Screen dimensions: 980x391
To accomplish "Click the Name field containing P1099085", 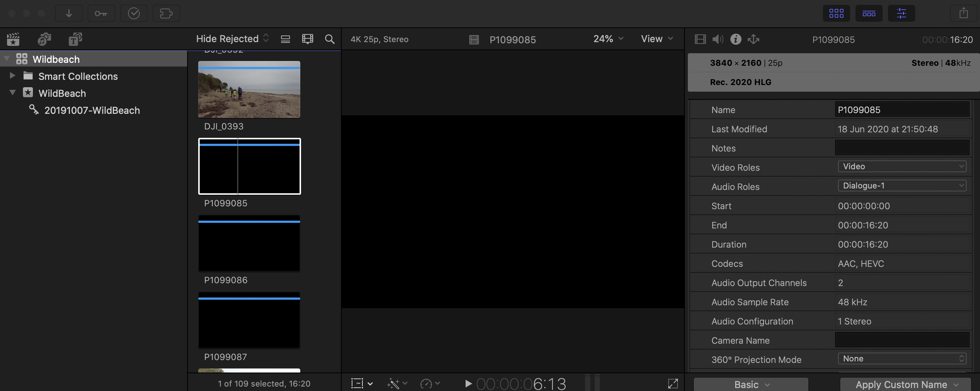I will (902, 109).
